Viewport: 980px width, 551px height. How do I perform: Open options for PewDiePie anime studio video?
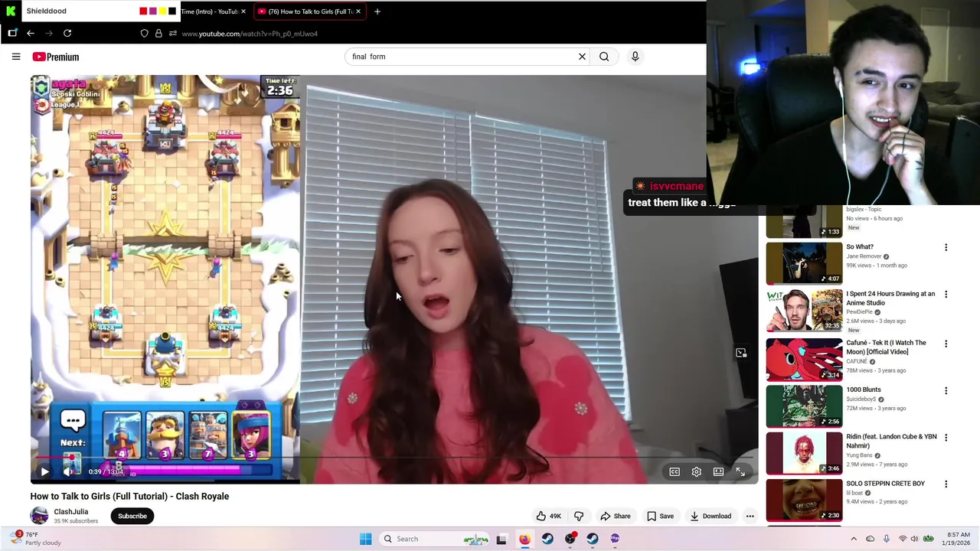pos(946,295)
